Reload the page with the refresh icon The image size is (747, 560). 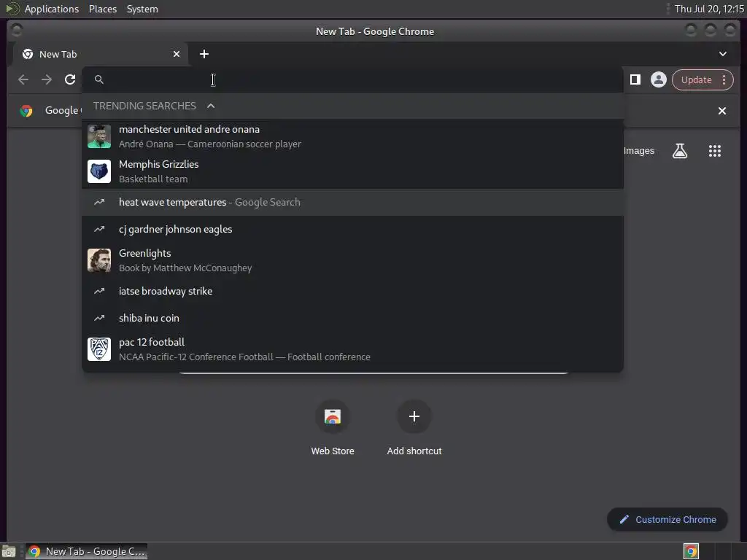click(x=70, y=79)
